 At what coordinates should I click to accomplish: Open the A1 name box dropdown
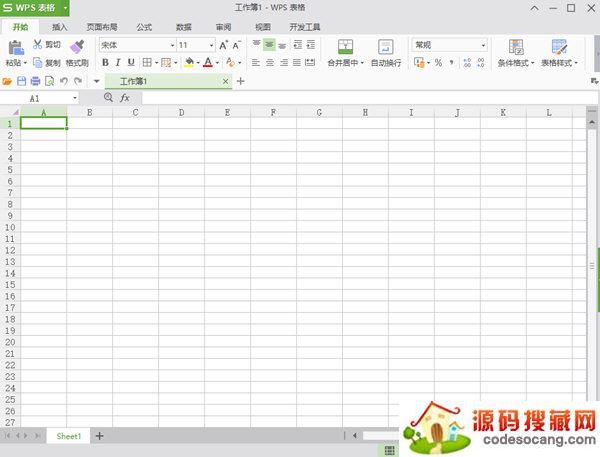pyautogui.click(x=75, y=98)
